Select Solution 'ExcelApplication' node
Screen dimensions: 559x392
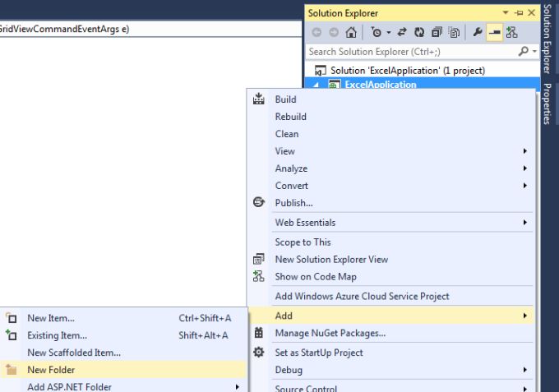click(x=408, y=70)
